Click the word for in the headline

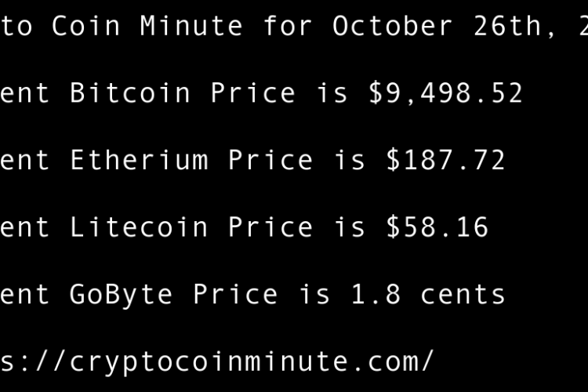click(x=288, y=26)
